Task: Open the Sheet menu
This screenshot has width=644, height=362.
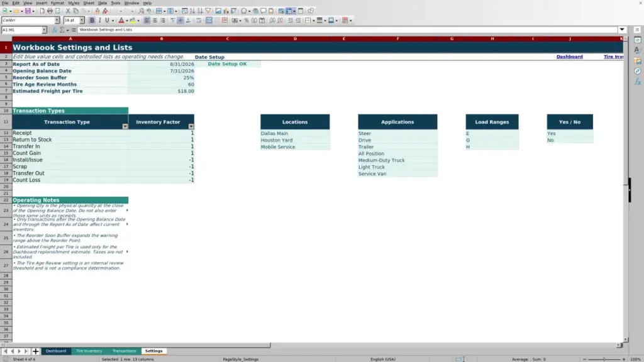Action: coord(89,3)
